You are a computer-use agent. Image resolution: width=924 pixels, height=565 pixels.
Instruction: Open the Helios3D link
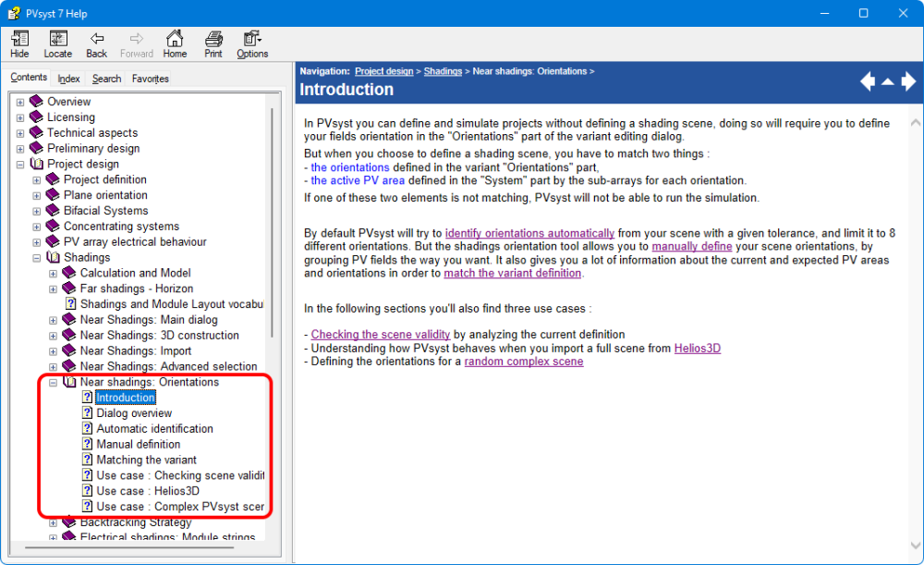(697, 349)
